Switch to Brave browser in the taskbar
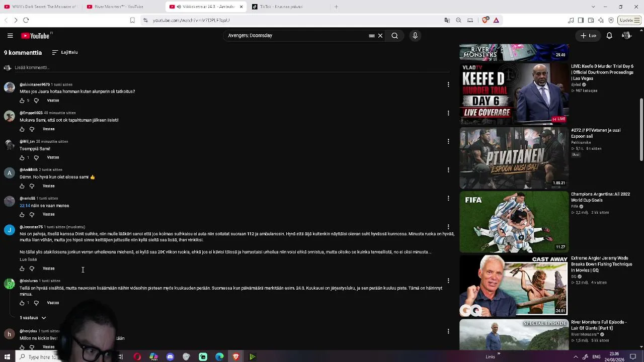 [236, 357]
